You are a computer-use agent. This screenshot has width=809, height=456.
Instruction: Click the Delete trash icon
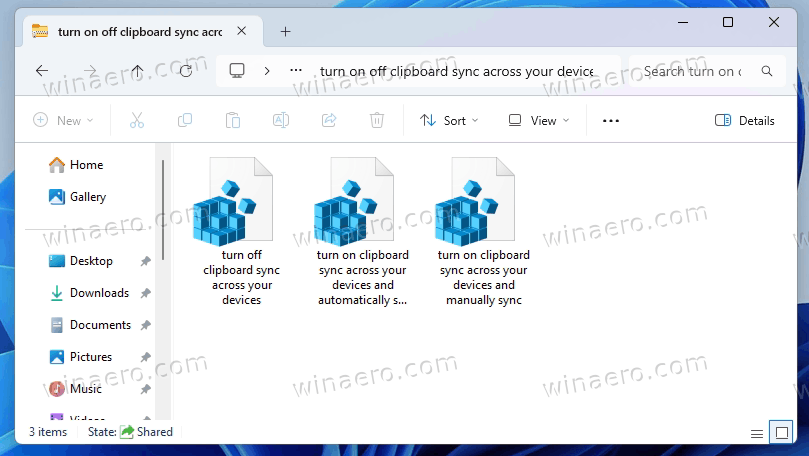pos(377,120)
